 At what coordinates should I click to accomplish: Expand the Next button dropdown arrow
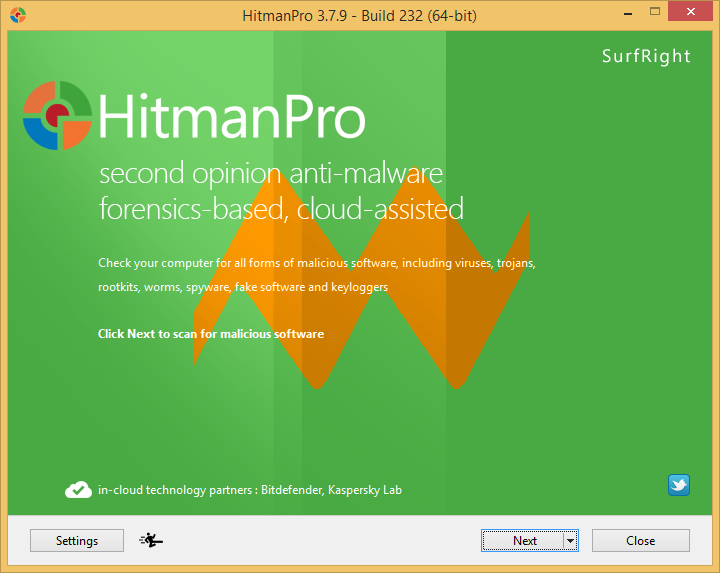(x=571, y=540)
